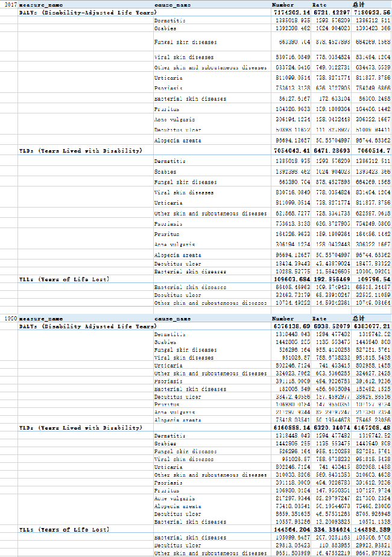Click the bold total 144564.204
This screenshot has height=557, width=392.
(x=292, y=529)
